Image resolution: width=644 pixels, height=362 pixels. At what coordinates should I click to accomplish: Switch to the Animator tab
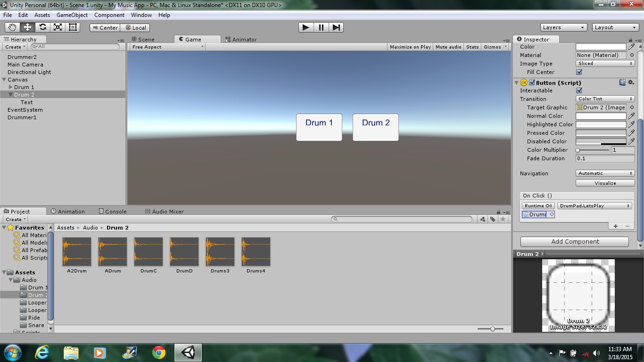click(x=241, y=40)
